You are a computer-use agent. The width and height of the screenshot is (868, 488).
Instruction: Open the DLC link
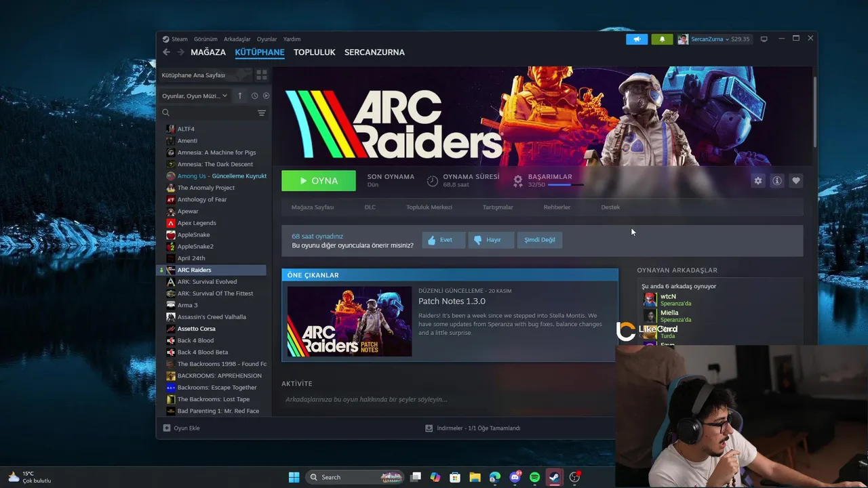coord(370,207)
